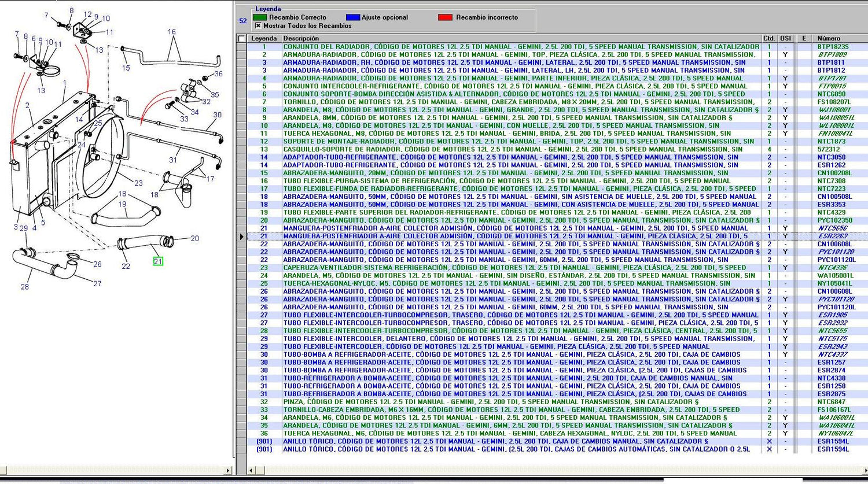Select callout 33 beside the screw

pyautogui.click(x=184, y=119)
